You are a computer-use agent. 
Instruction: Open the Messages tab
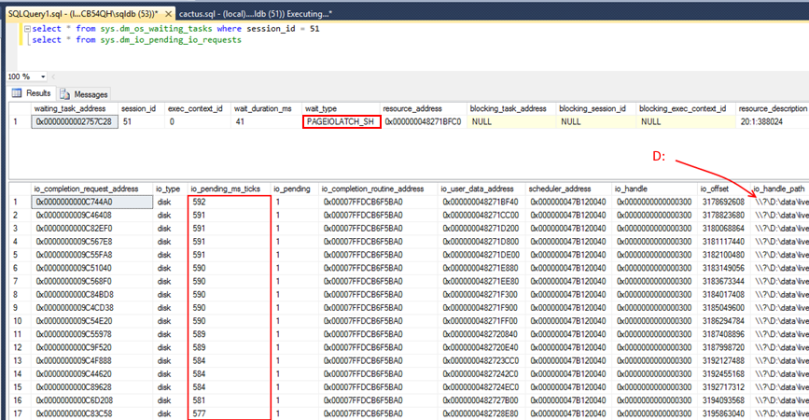coord(91,94)
